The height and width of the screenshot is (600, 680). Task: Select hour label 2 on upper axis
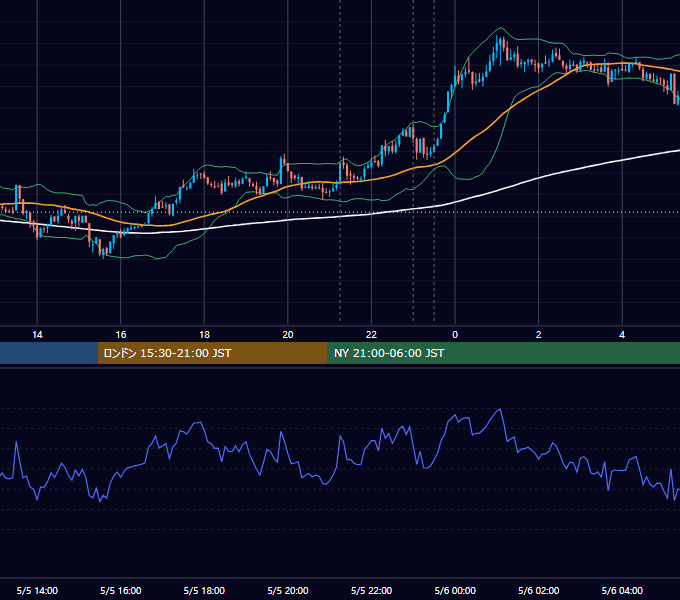click(539, 335)
